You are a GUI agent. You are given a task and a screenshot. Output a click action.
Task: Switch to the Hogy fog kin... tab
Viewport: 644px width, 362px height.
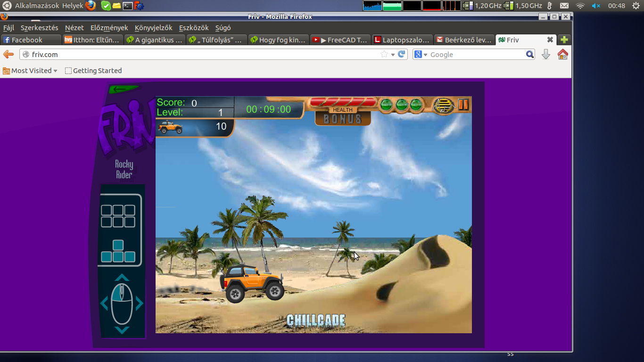278,40
